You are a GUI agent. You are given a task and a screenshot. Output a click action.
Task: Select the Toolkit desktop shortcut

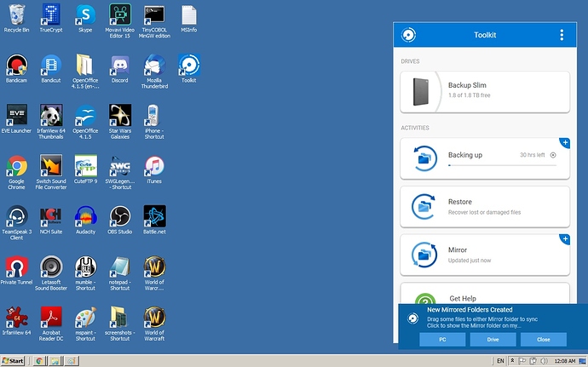pyautogui.click(x=189, y=69)
